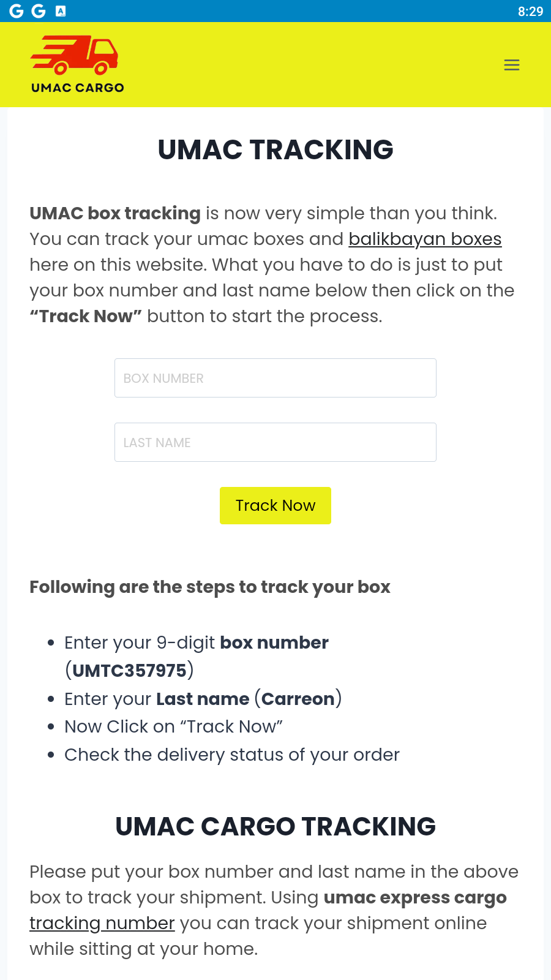Screen dimensions: 551x980
Task: Click the sample box number UMTC357975
Action: [129, 671]
